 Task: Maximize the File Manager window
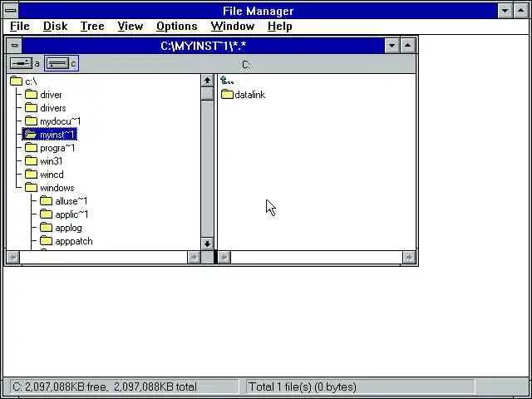(x=521, y=11)
